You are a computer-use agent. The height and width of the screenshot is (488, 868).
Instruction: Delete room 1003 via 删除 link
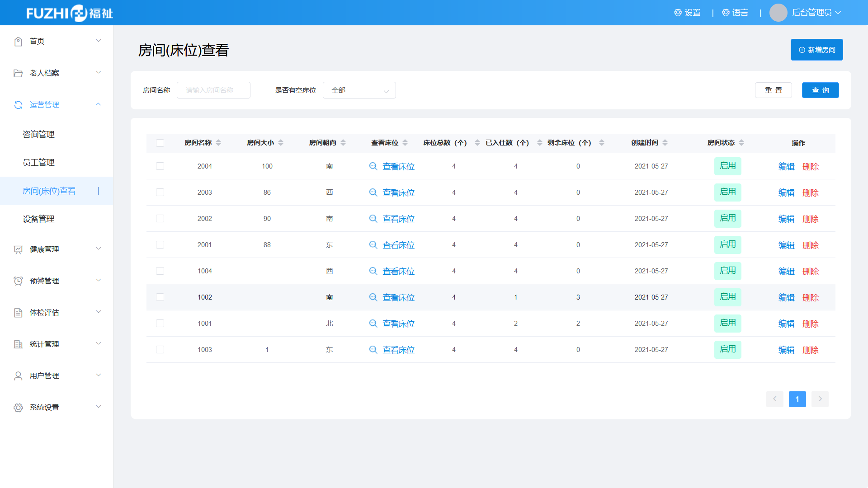[811, 350]
